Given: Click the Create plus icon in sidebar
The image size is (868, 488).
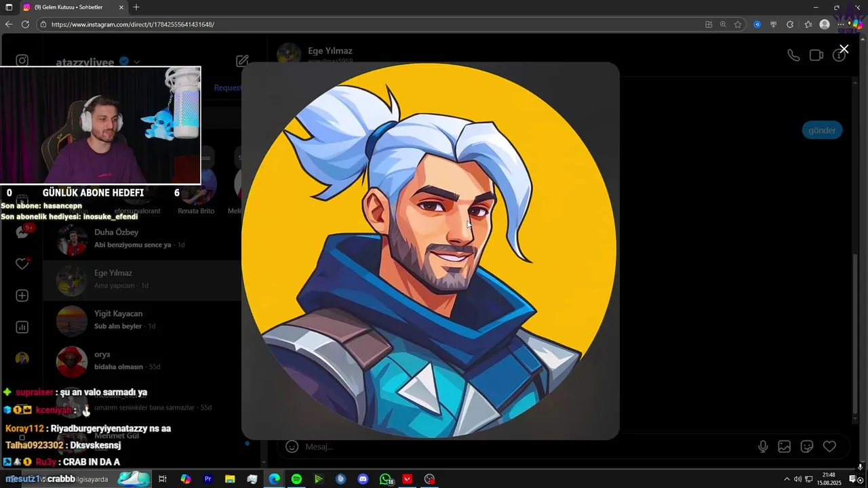Looking at the screenshot, I should [22, 296].
